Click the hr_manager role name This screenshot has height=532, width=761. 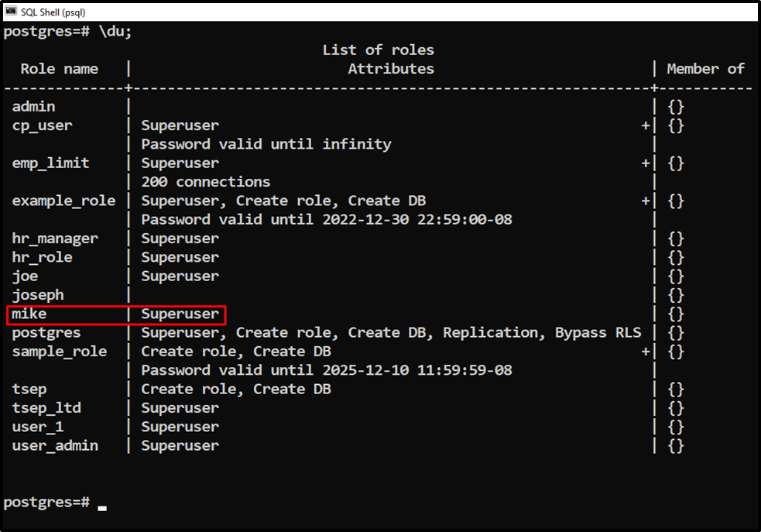click(56, 238)
